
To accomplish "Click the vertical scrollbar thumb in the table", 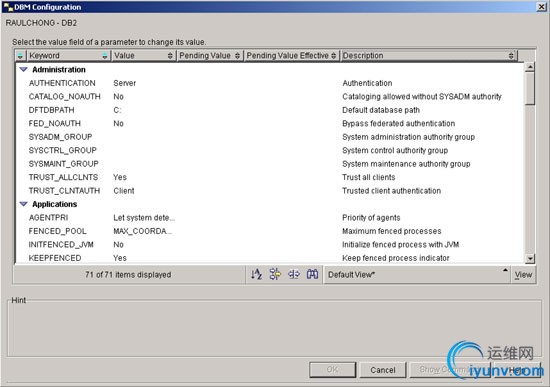I will pos(530,88).
